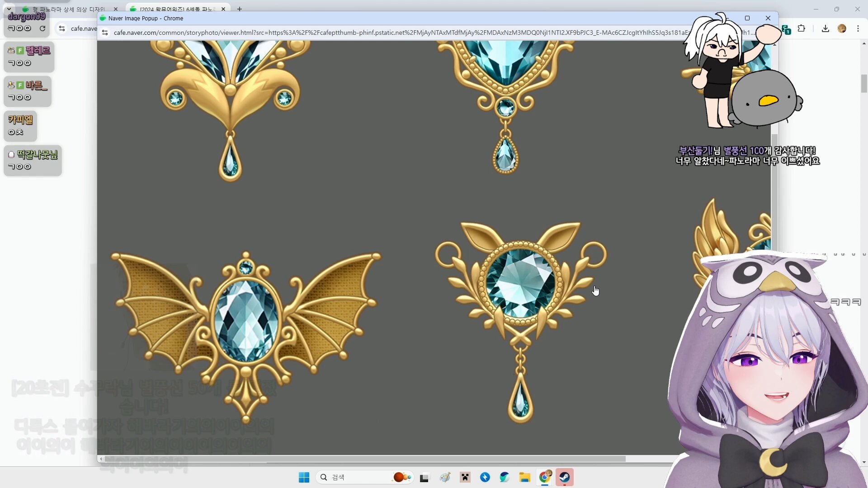Close the [2024 왁뮤어워즈] tab

click(x=223, y=9)
